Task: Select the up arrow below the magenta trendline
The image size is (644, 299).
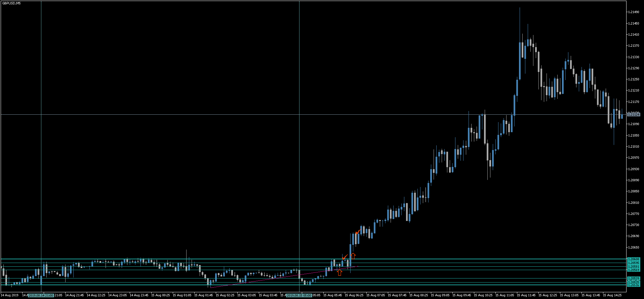Action: click(x=339, y=273)
